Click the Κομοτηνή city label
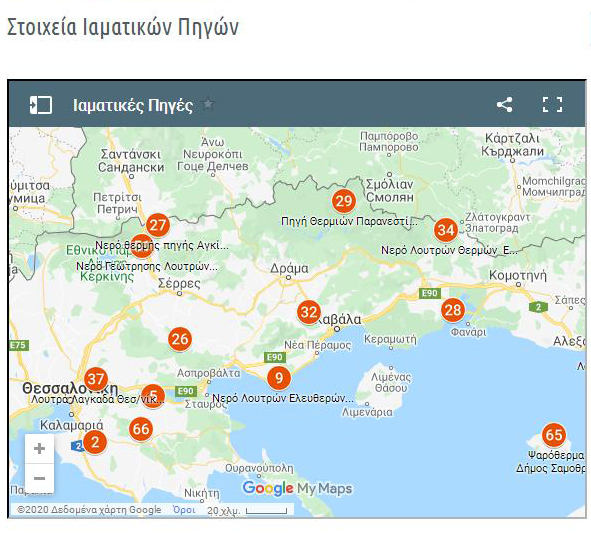The height and width of the screenshot is (534, 591). pos(518,275)
